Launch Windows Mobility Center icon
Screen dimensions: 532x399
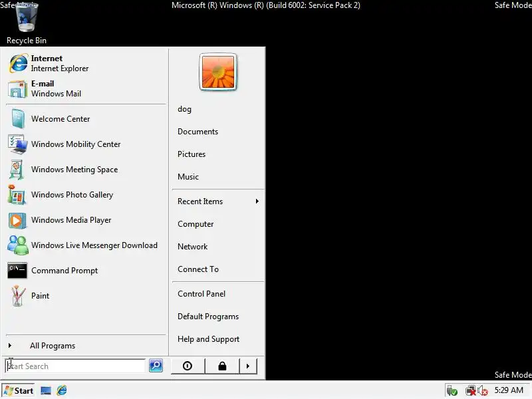(x=17, y=144)
